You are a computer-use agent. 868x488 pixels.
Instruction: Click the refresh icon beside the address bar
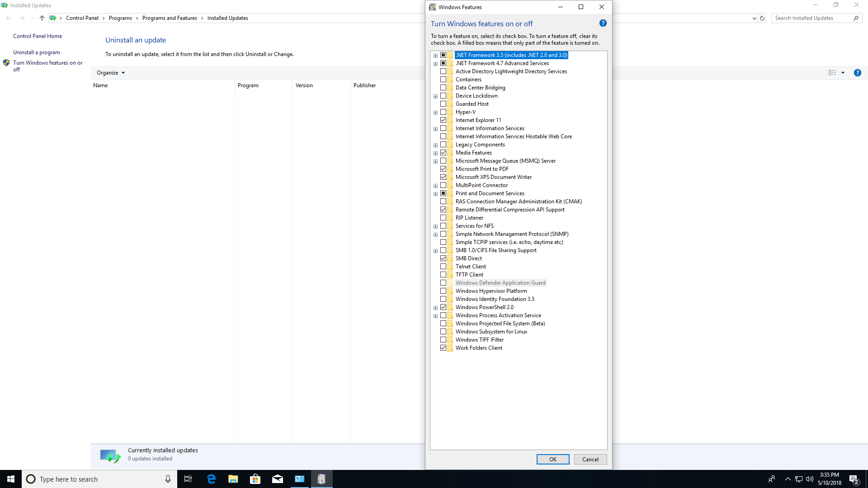tap(762, 18)
